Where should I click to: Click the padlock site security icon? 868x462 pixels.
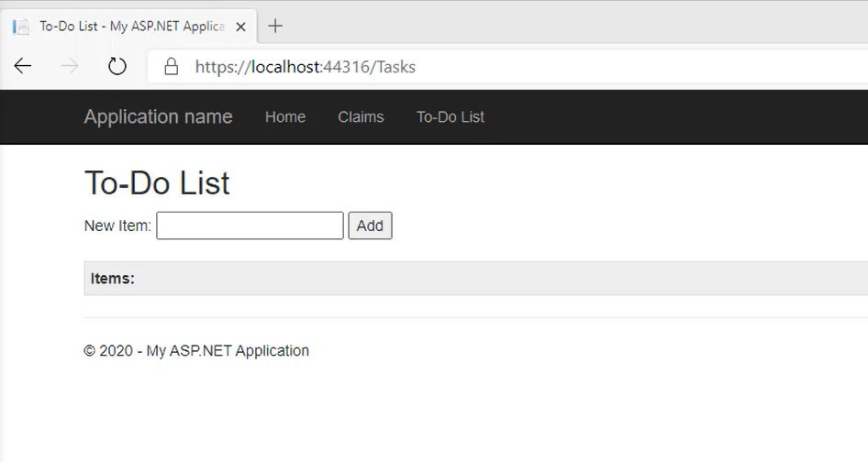pyautogui.click(x=172, y=66)
